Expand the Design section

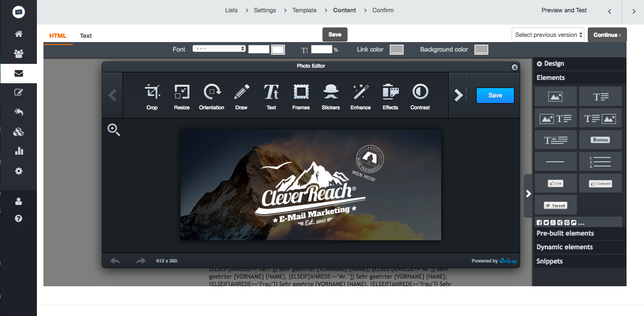pos(580,64)
